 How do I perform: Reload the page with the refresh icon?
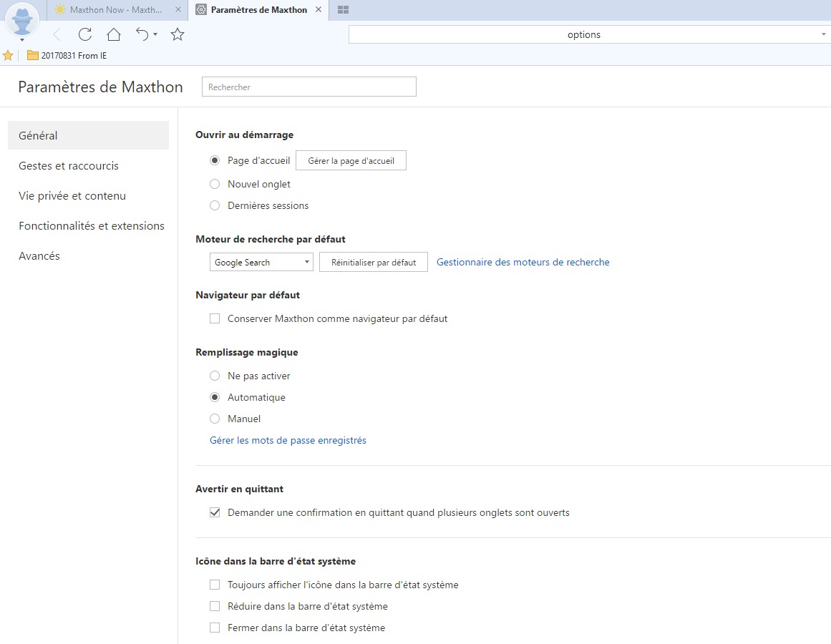pos(84,34)
